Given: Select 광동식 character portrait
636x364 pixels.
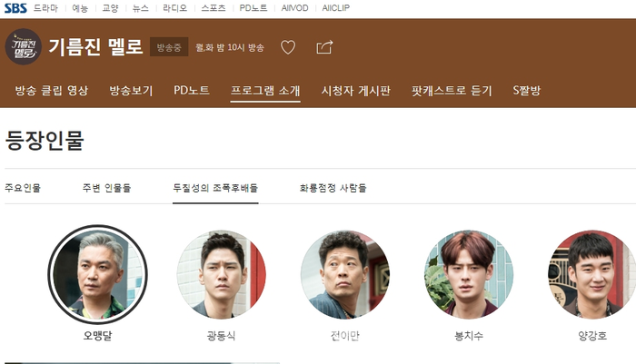Looking at the screenshot, I should [x=222, y=274].
